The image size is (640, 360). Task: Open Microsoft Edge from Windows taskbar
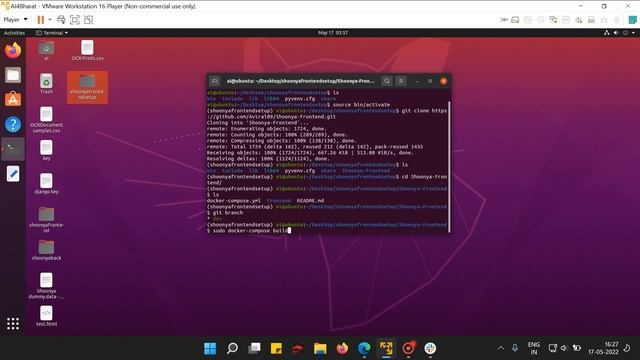pos(364,348)
